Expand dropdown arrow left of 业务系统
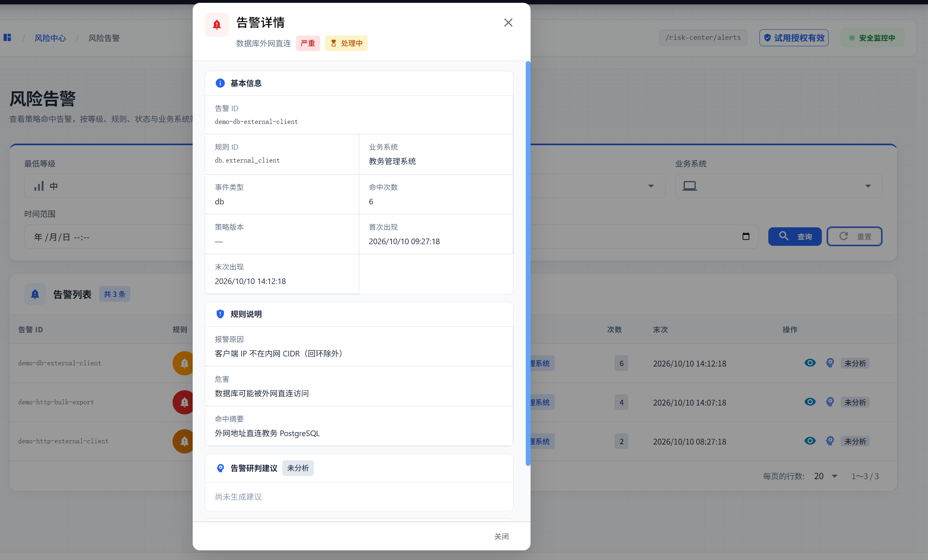This screenshot has height=560, width=928. coord(651,186)
